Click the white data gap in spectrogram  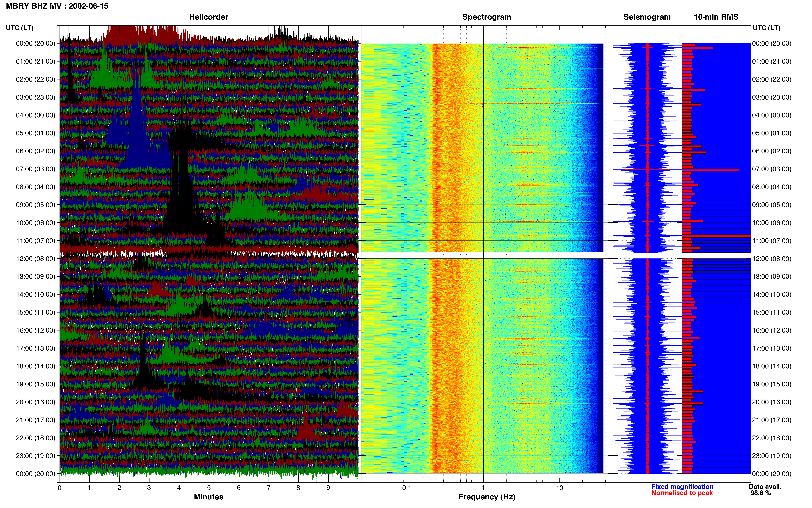click(482, 255)
